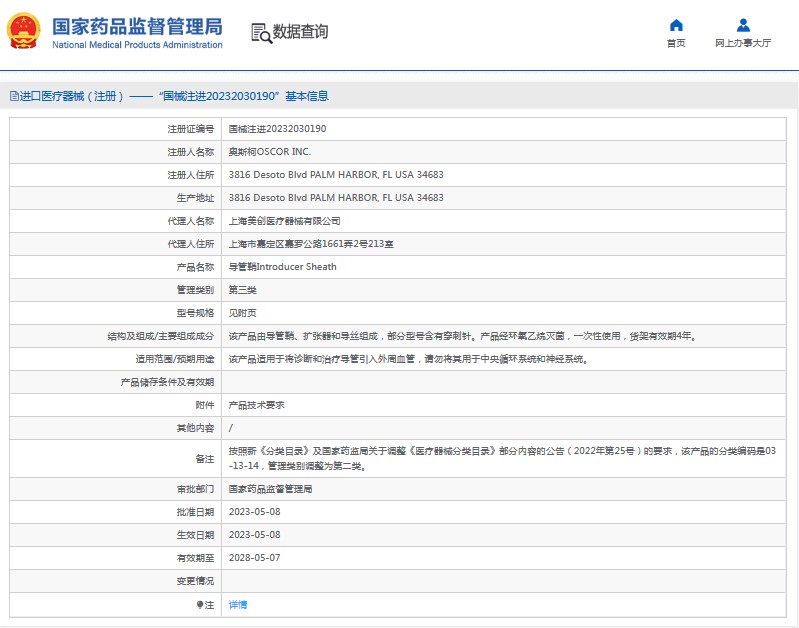799x628 pixels.
Task: Click the 代理人名称 row label
Action: [191, 221]
